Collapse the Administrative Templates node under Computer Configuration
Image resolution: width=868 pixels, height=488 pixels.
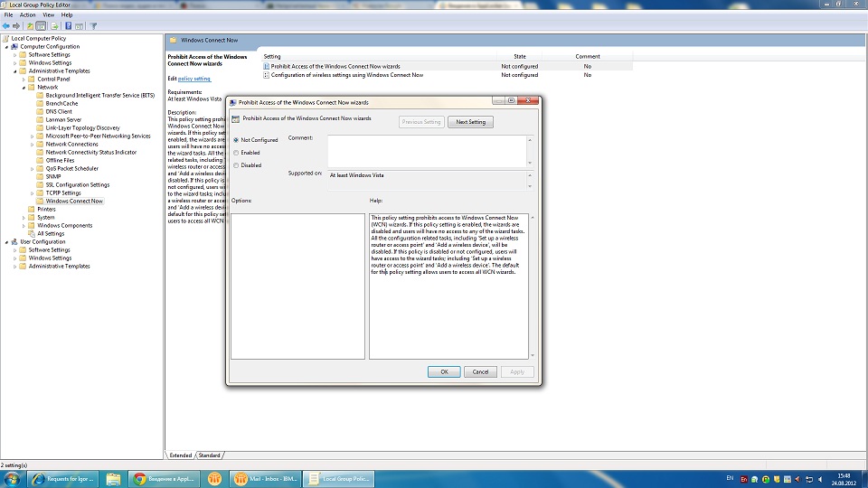15,71
